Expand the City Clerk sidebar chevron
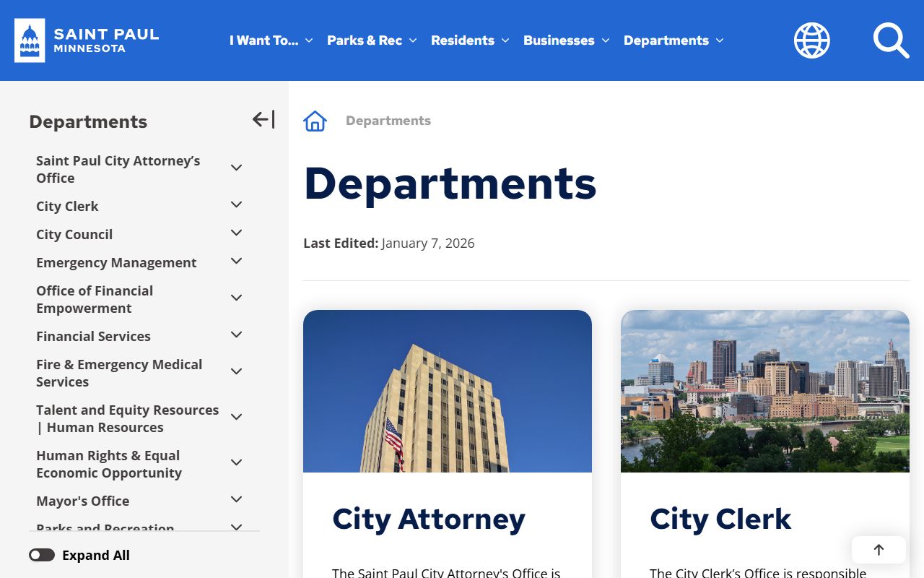The width and height of the screenshot is (924, 578). (x=236, y=205)
